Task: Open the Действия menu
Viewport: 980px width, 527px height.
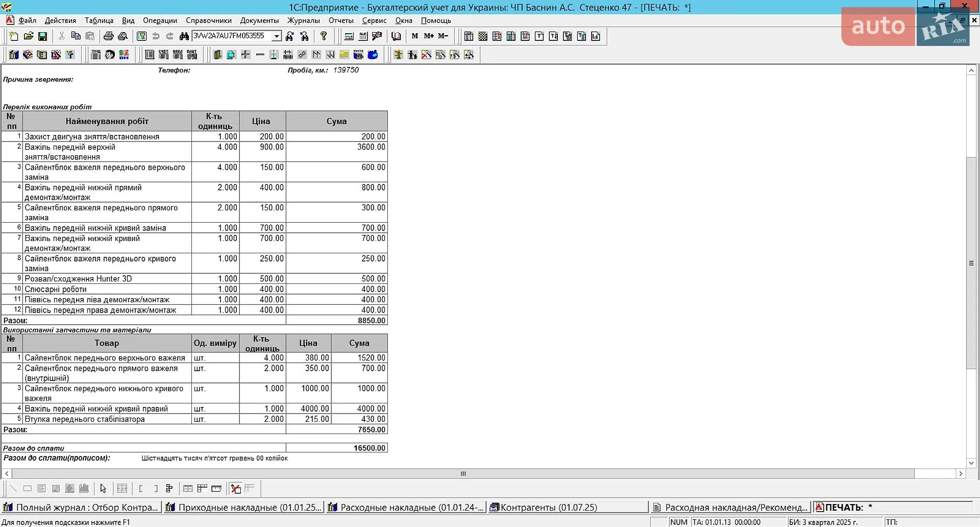Action: pos(60,20)
